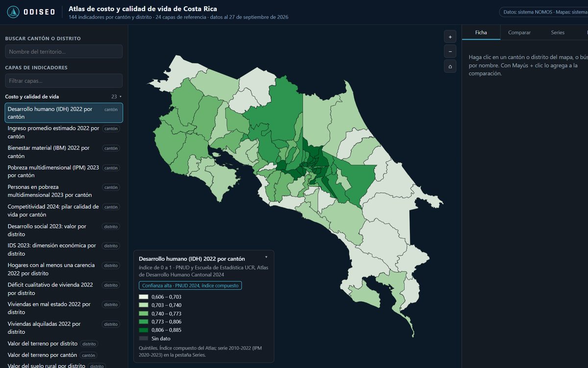The width and height of the screenshot is (588, 368).
Task: Zoom in on the map
Action: point(450,37)
